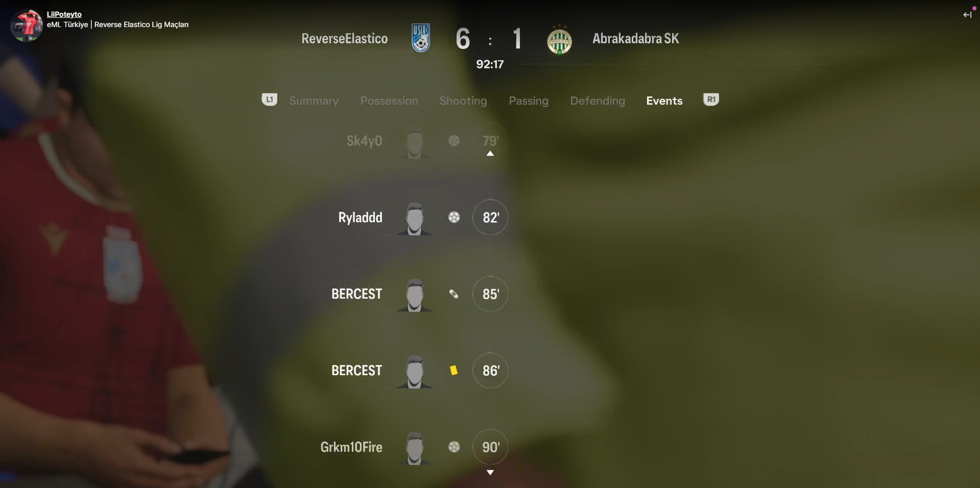980x488 pixels.
Task: Click the collapse arrow icon at top right
Action: point(967,15)
